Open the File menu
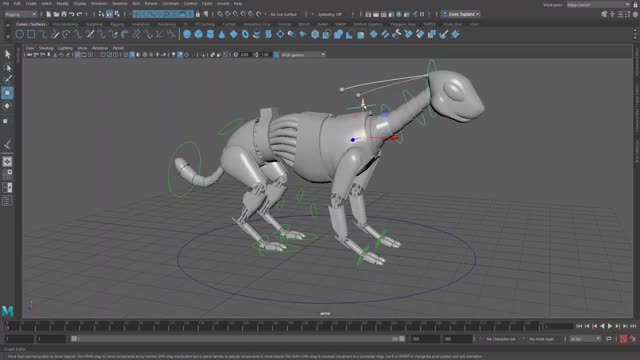The height and width of the screenshot is (360, 640). tap(6, 4)
